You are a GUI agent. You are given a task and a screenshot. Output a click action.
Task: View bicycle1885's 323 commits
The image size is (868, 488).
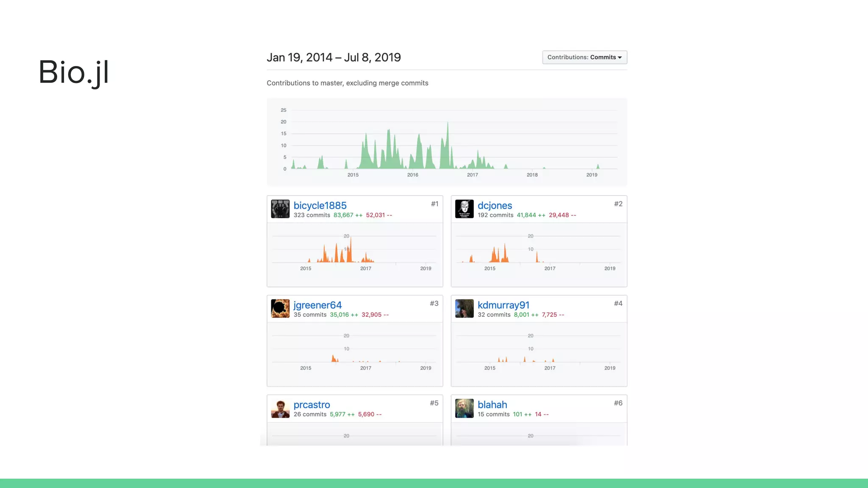(x=312, y=215)
